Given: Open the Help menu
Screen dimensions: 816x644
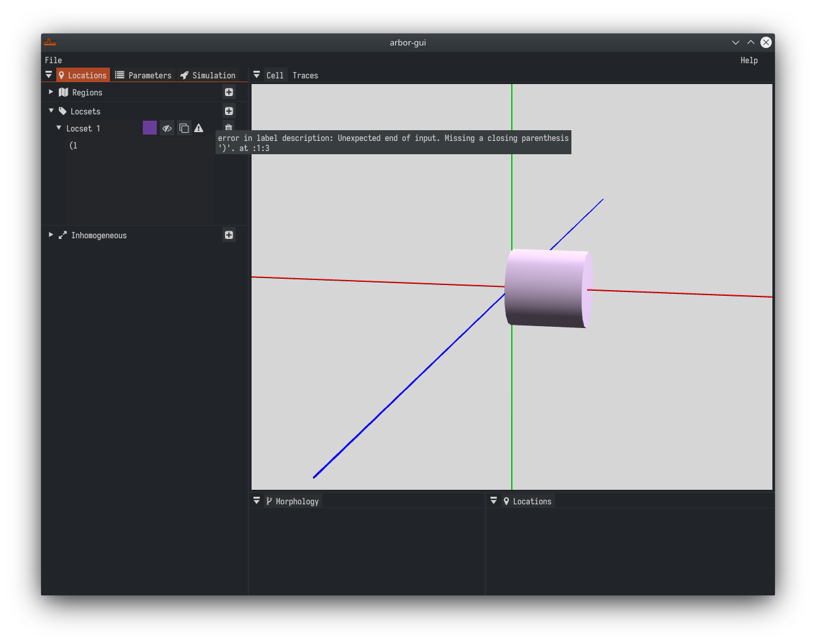Looking at the screenshot, I should point(749,60).
